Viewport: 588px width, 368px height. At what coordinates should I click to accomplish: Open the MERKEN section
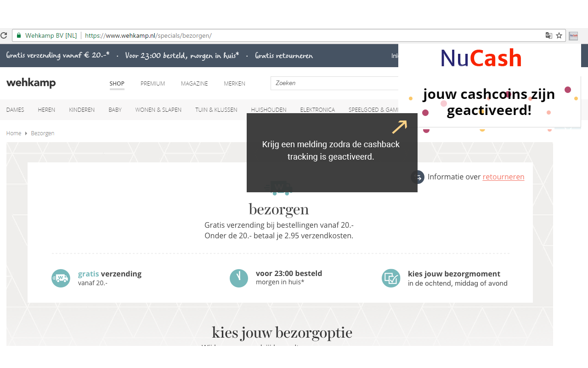click(x=234, y=83)
